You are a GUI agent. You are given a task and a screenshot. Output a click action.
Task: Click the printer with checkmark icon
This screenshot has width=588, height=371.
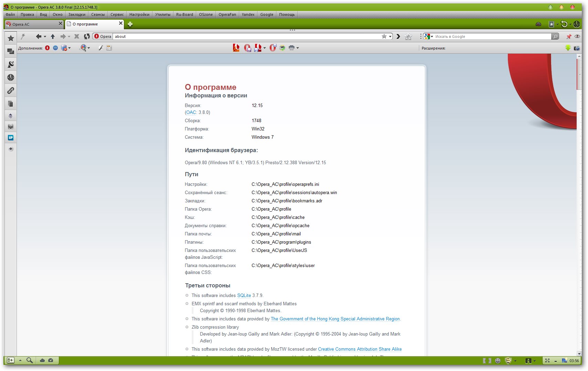[x=282, y=48]
